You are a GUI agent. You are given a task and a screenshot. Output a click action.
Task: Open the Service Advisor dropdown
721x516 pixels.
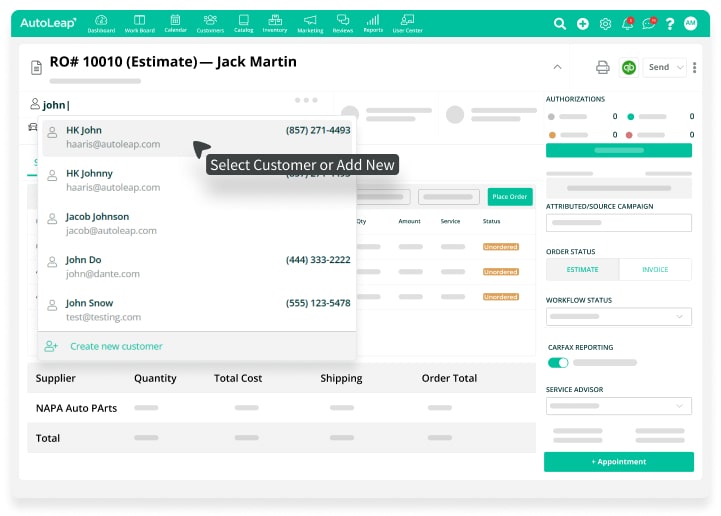[x=618, y=406]
